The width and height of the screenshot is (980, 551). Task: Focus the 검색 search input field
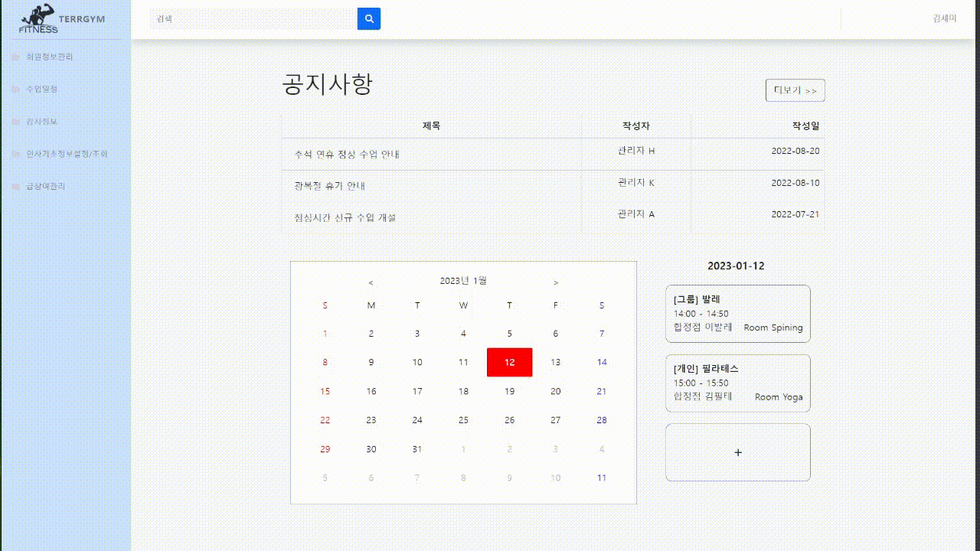click(254, 19)
